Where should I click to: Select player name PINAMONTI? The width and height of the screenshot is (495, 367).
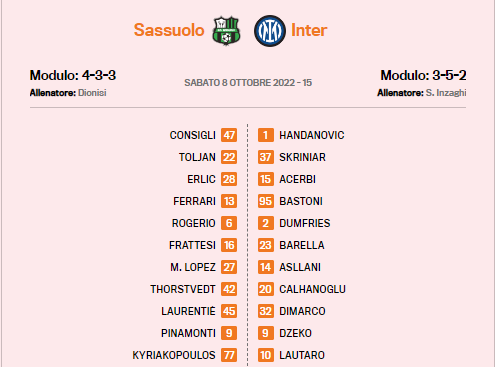click(188, 333)
